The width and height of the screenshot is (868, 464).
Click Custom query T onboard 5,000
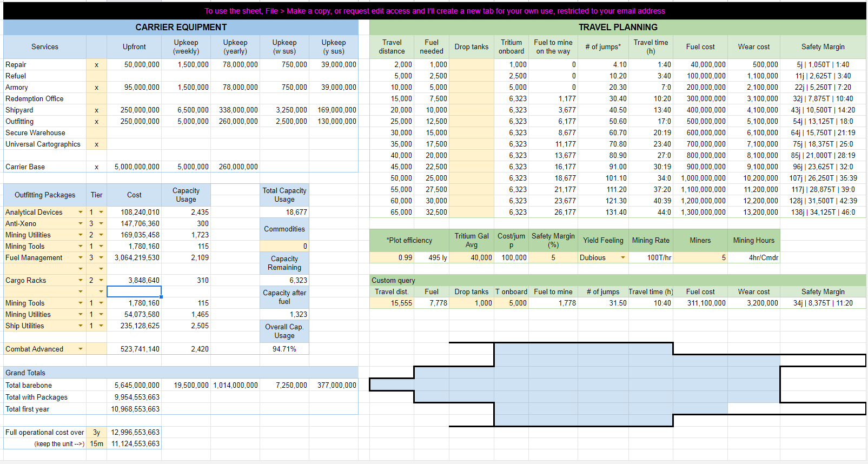511,303
